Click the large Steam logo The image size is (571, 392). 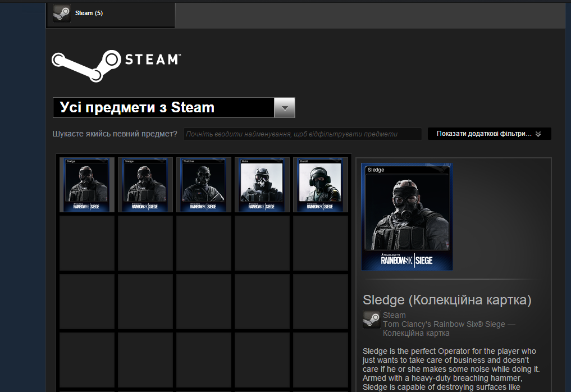(x=116, y=66)
